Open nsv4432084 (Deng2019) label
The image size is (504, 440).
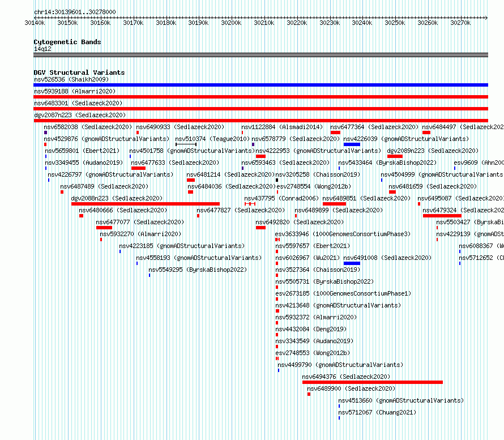[311, 329]
